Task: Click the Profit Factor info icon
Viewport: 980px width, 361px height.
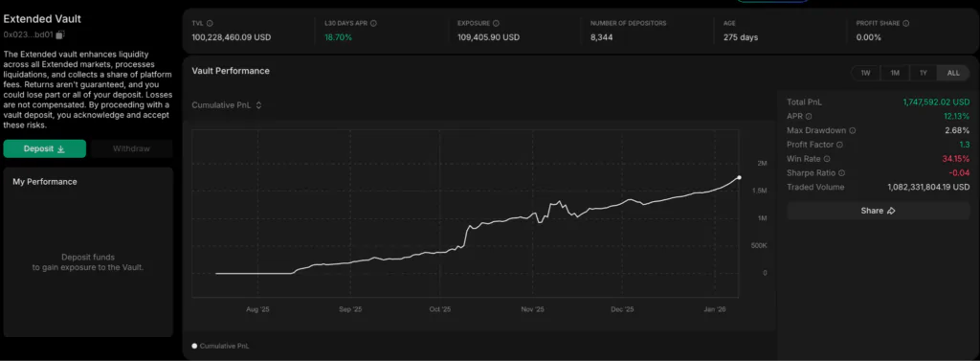Action: [839, 145]
